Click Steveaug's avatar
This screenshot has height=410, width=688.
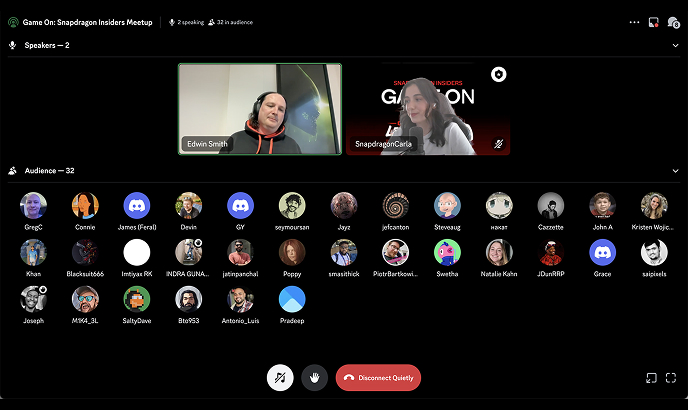(448, 205)
